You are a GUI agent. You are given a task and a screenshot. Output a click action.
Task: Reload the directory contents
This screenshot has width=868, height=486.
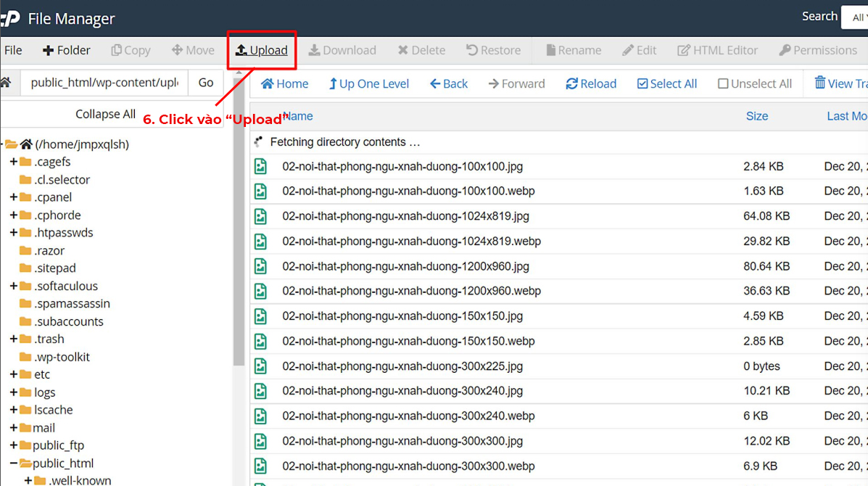(x=591, y=83)
